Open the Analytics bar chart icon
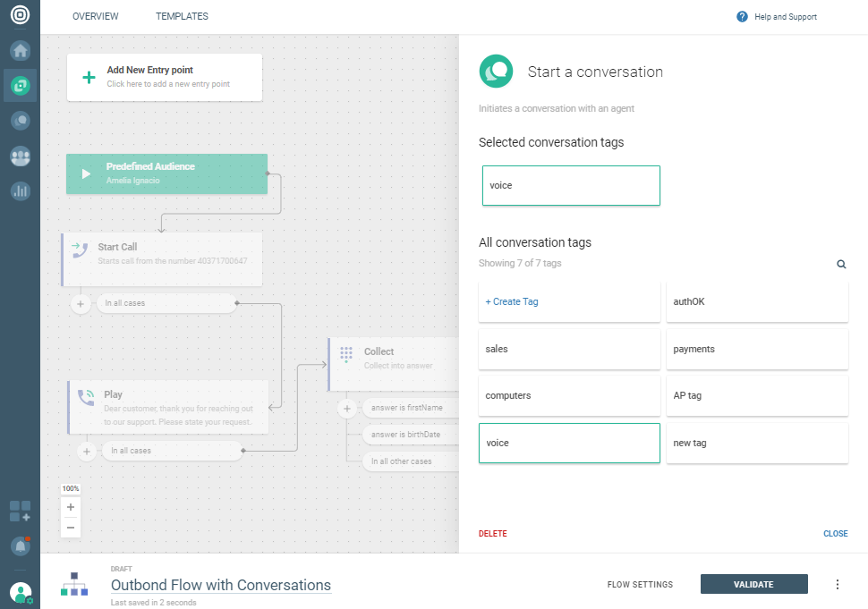 point(20,190)
